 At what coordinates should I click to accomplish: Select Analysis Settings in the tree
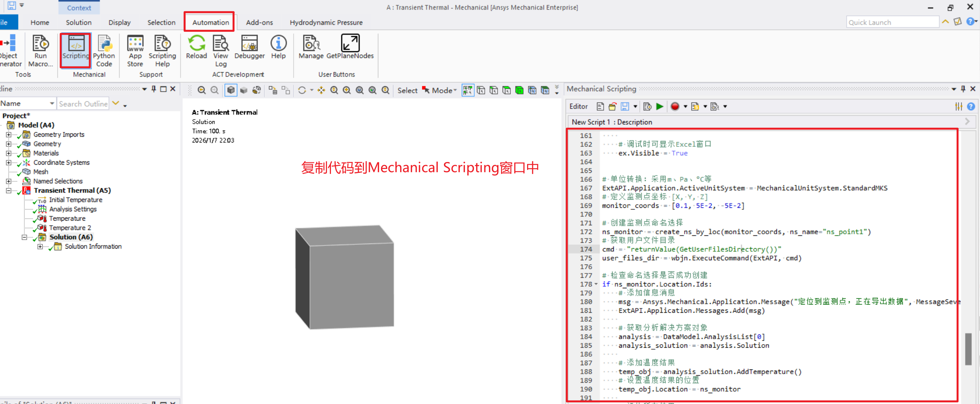click(73, 209)
